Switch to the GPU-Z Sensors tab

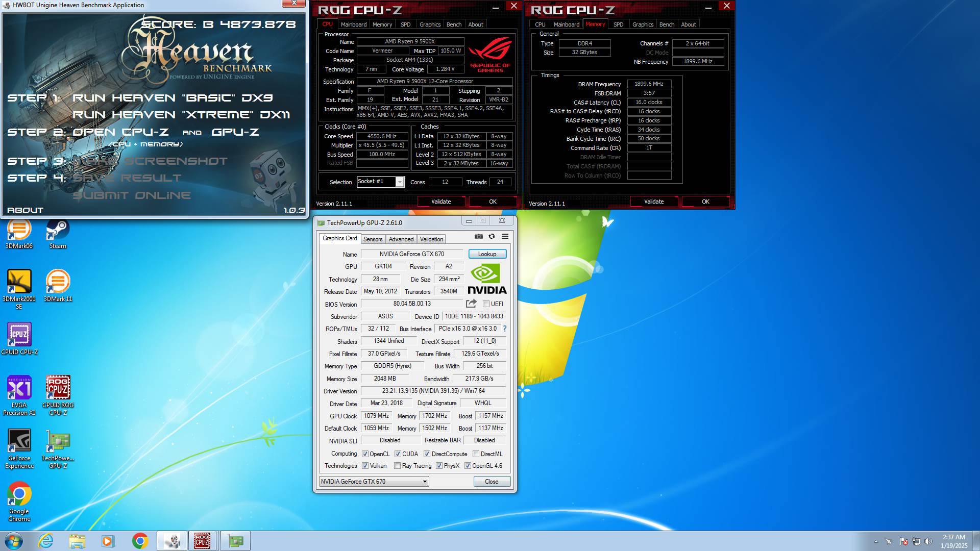pyautogui.click(x=373, y=239)
